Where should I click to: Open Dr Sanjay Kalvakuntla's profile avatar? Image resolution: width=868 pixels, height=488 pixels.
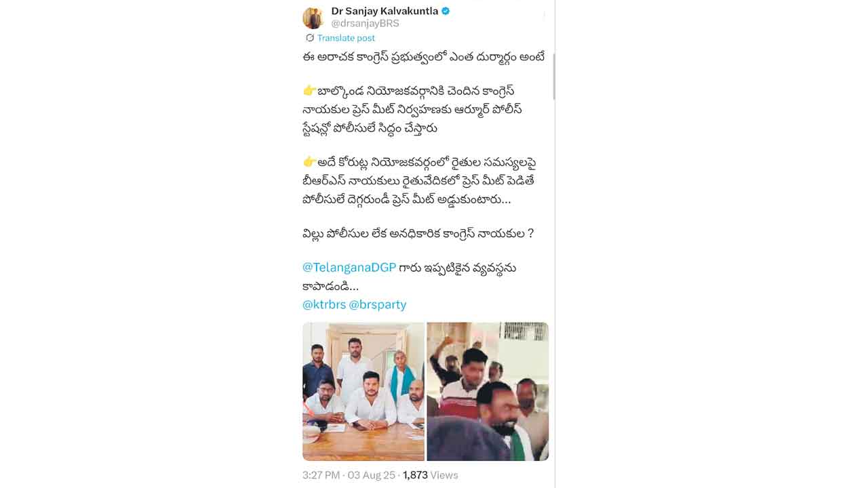[x=313, y=18]
